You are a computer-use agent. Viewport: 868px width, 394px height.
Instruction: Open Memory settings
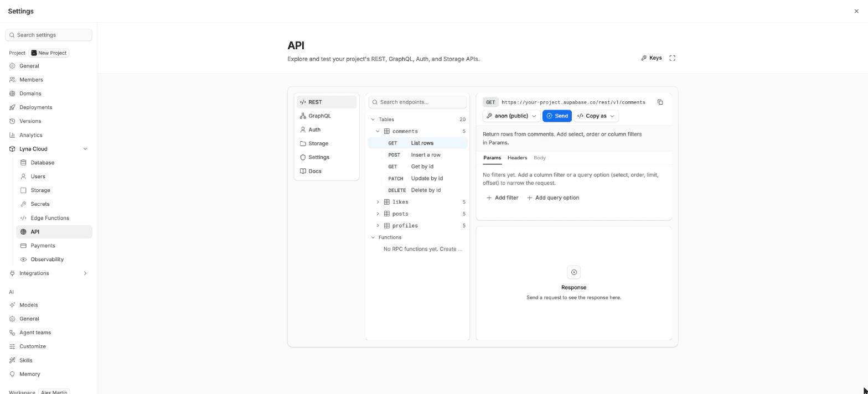[x=49, y=374]
